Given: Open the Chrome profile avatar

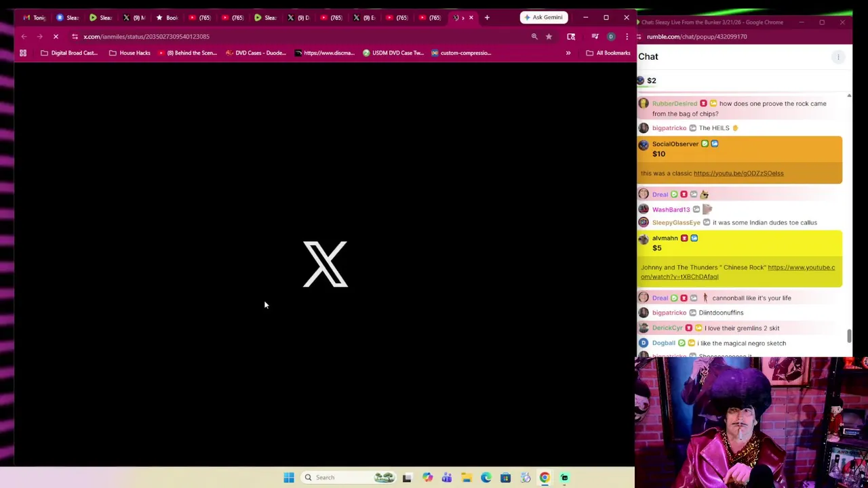Looking at the screenshot, I should (x=611, y=37).
